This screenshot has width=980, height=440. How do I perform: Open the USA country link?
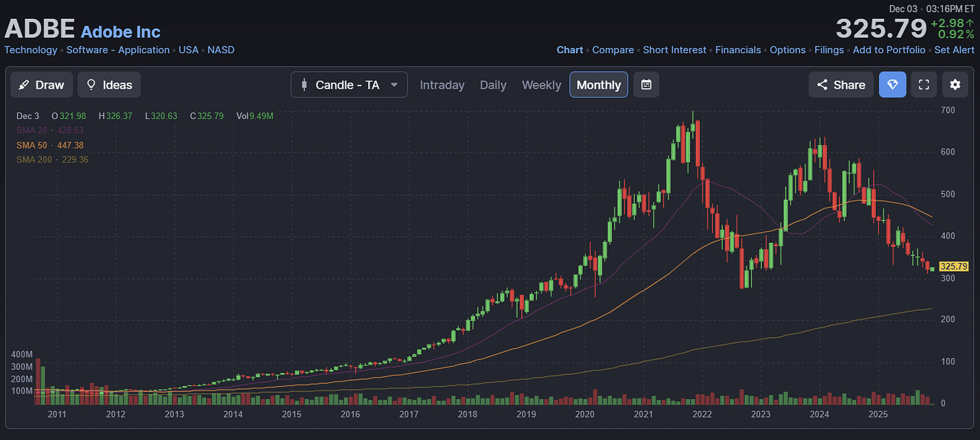tap(188, 50)
